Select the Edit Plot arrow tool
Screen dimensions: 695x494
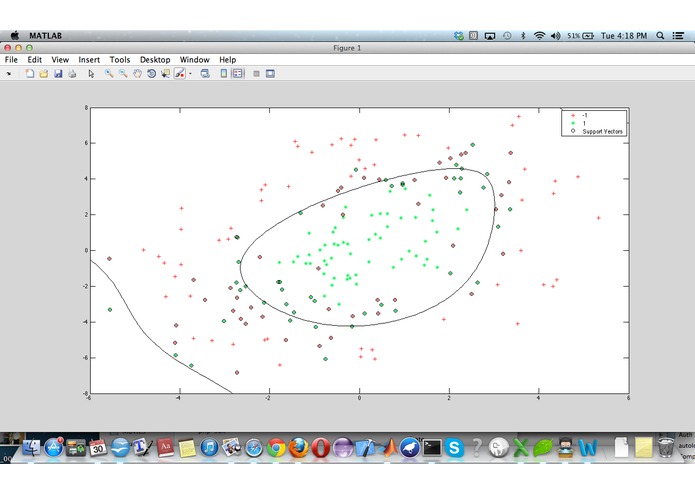pos(91,74)
